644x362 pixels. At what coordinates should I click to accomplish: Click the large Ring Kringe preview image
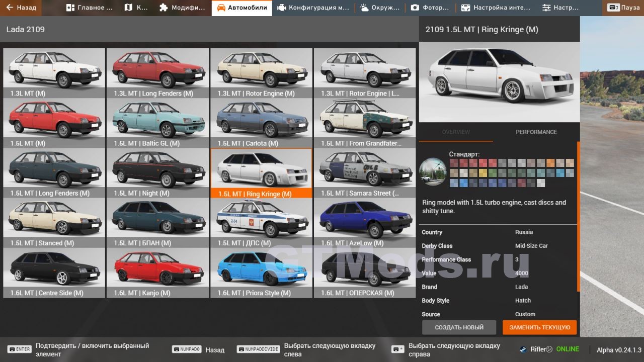[499, 82]
